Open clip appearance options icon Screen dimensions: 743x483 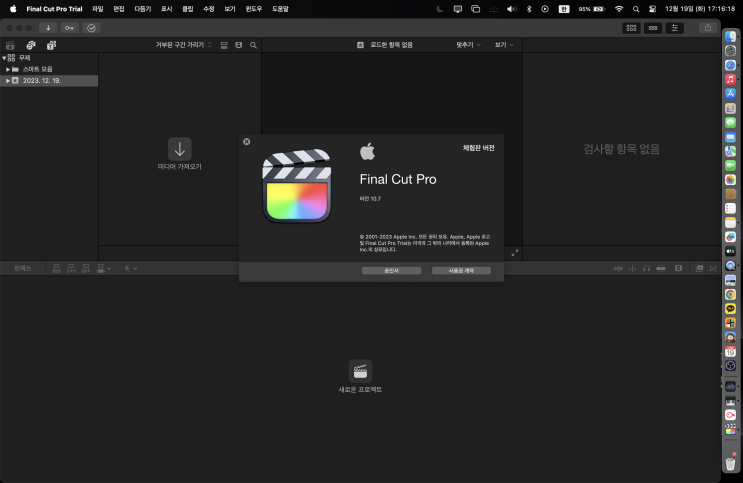pyautogui.click(x=224, y=45)
